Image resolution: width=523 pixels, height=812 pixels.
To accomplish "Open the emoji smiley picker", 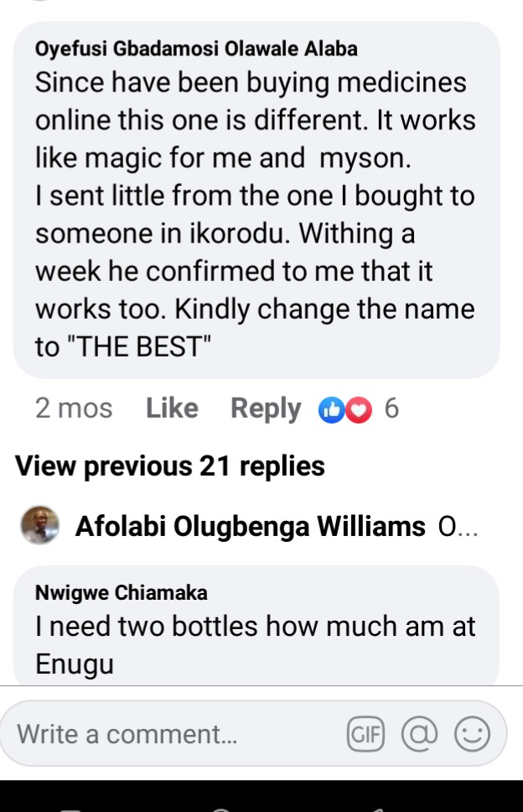I will pyautogui.click(x=471, y=735).
